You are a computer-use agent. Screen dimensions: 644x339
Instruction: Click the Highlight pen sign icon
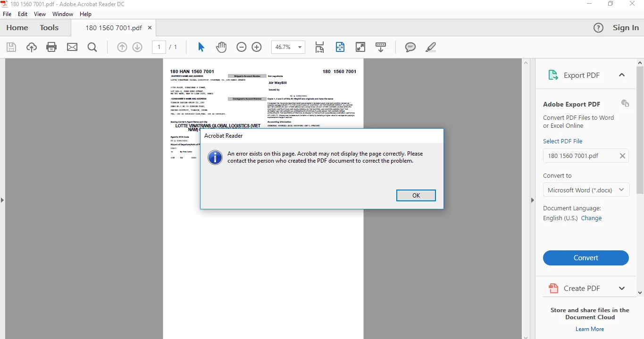pyautogui.click(x=430, y=47)
